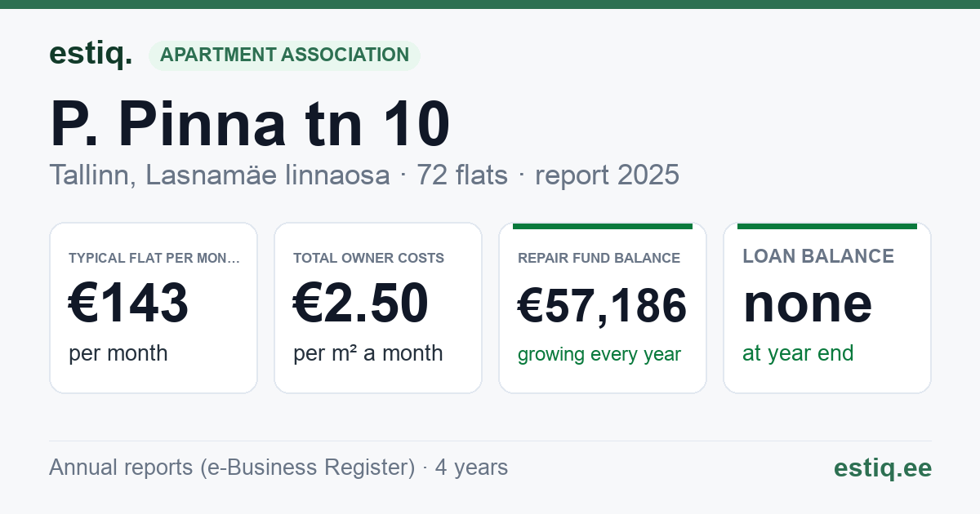Viewport: 980px width, 514px height.
Task: Click 'growing every year' text
Action: coord(599,355)
